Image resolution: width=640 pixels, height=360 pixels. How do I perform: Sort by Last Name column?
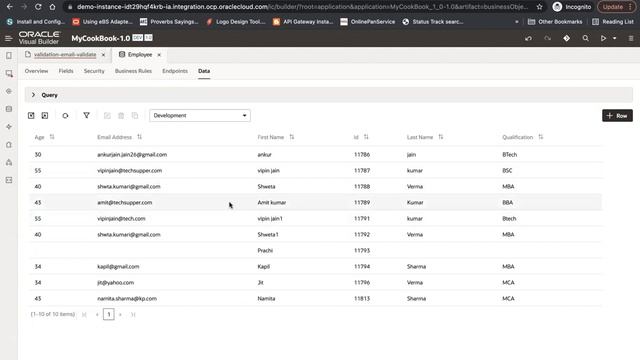click(441, 137)
